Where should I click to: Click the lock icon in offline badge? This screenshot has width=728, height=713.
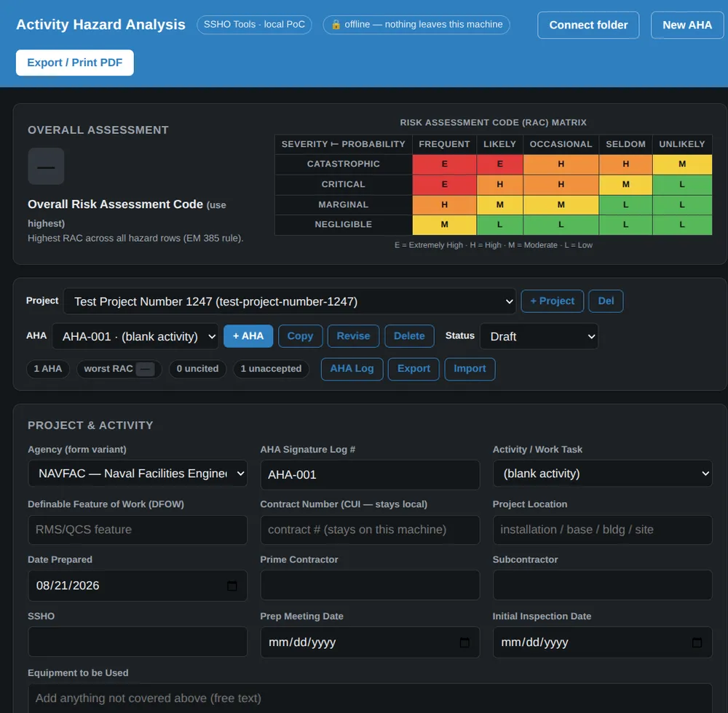(x=336, y=25)
